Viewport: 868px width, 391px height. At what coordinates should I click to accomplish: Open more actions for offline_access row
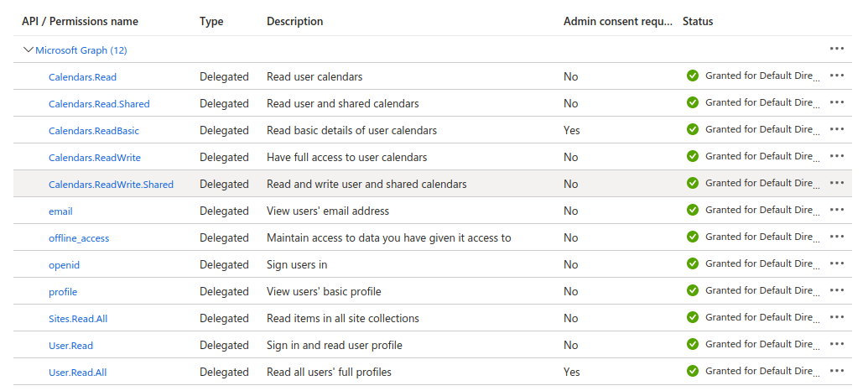pos(836,237)
